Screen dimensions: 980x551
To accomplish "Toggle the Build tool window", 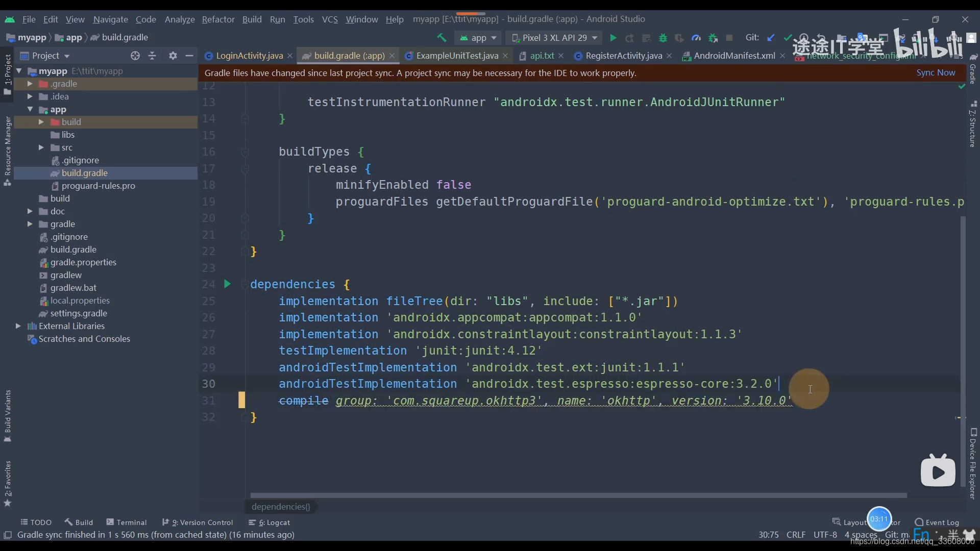I will click(79, 522).
